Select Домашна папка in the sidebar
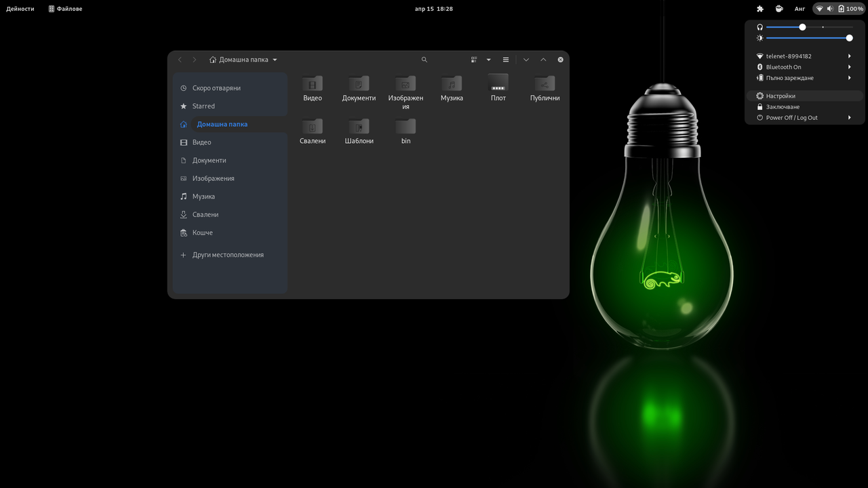Viewport: 868px width, 488px height. (x=230, y=124)
